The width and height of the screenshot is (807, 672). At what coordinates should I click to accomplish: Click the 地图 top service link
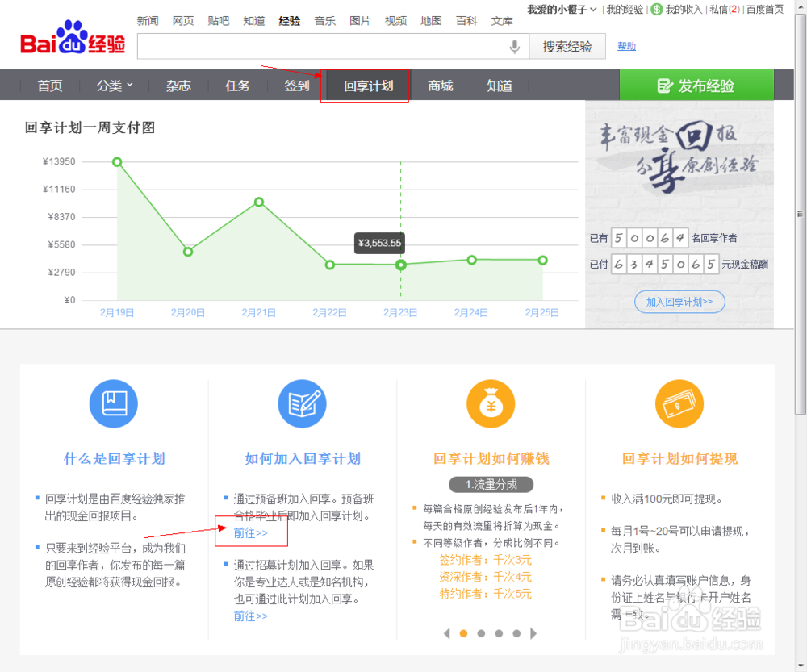(431, 21)
